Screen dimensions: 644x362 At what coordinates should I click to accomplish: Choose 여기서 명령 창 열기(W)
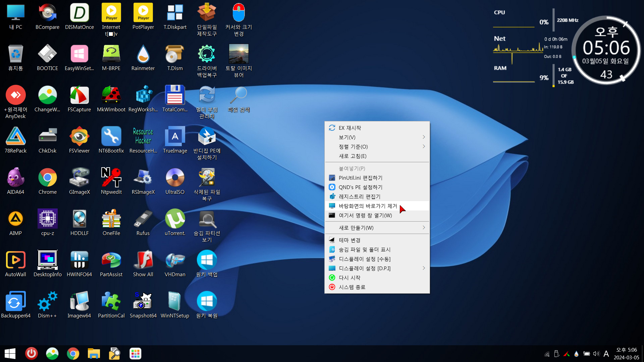coord(377,215)
